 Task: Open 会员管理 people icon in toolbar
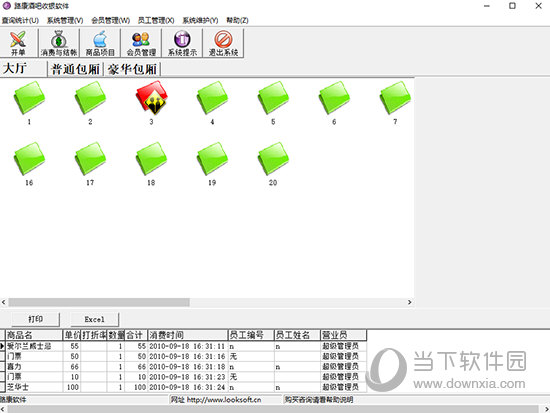(x=141, y=43)
